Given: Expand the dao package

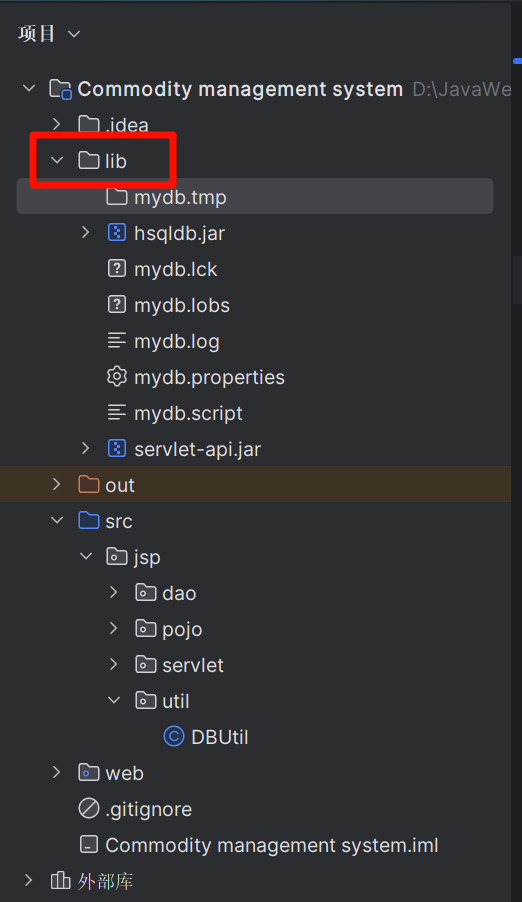Looking at the screenshot, I should [x=113, y=593].
